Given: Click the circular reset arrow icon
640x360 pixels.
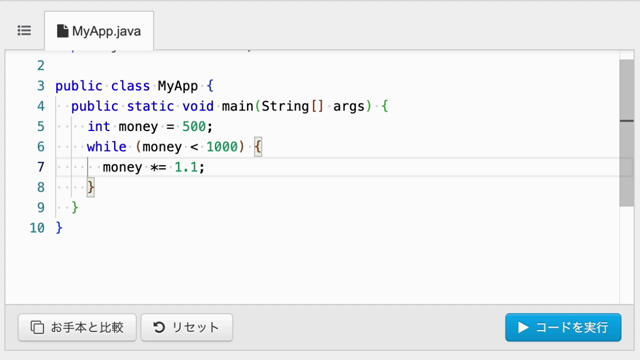Looking at the screenshot, I should (x=159, y=327).
